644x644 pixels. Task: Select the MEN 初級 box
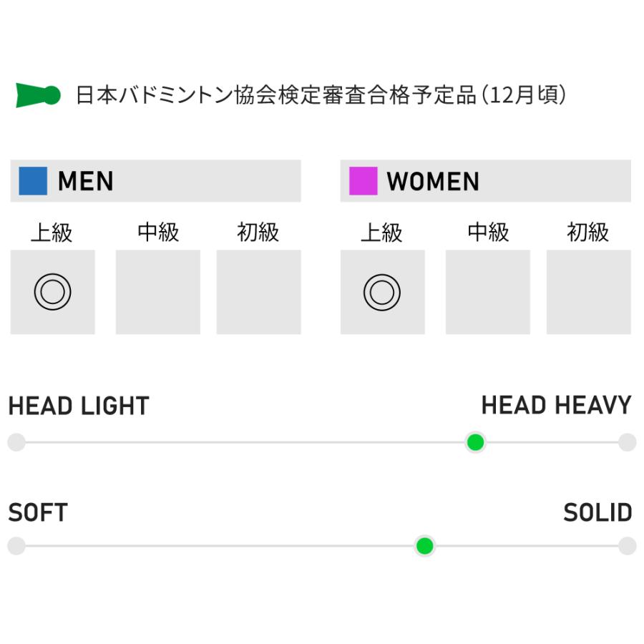click(x=258, y=292)
